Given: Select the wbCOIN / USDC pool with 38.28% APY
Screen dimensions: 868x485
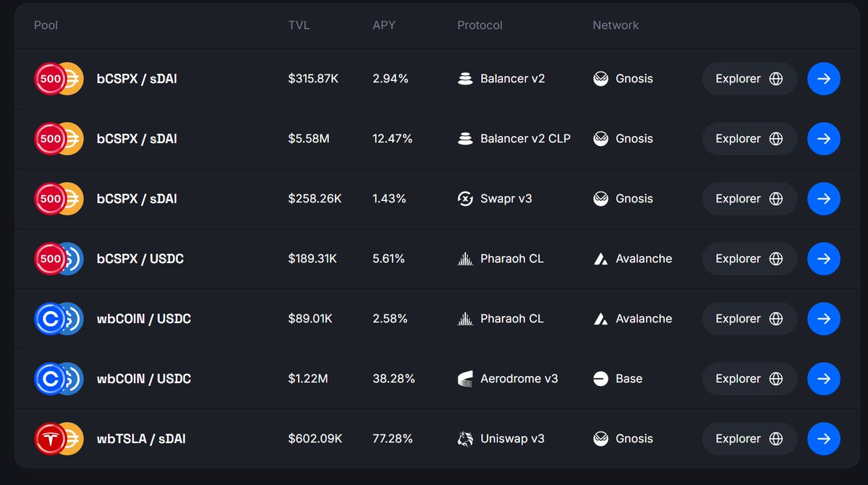Looking at the screenshot, I should tap(144, 379).
